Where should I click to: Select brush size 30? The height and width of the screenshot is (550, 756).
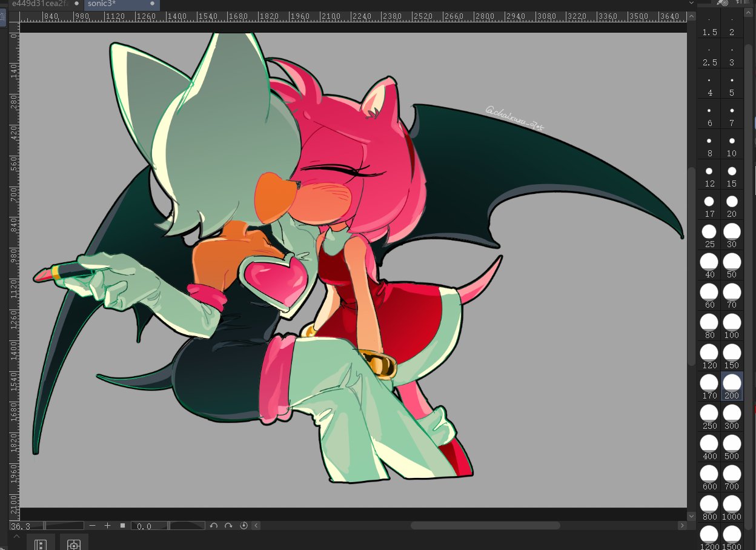click(732, 235)
